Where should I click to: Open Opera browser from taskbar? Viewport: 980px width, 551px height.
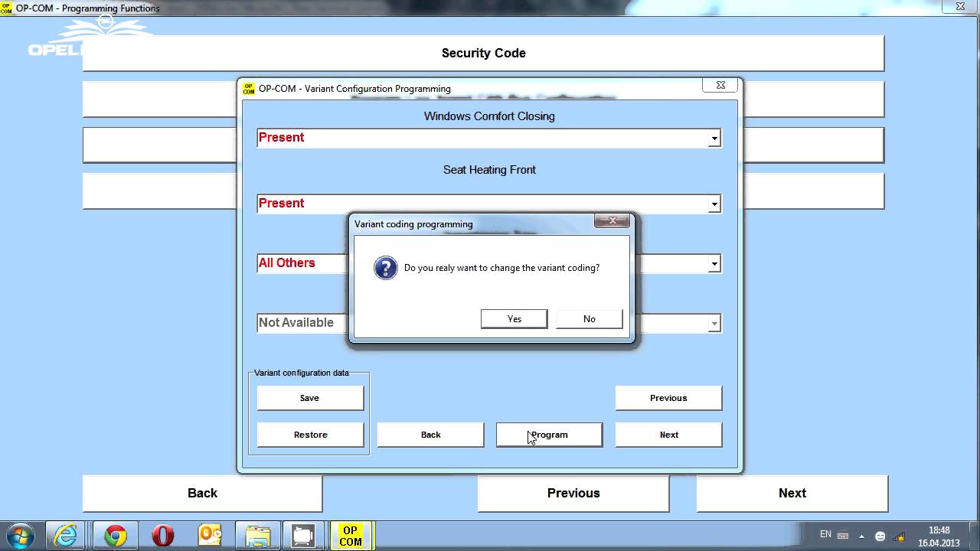pyautogui.click(x=162, y=536)
